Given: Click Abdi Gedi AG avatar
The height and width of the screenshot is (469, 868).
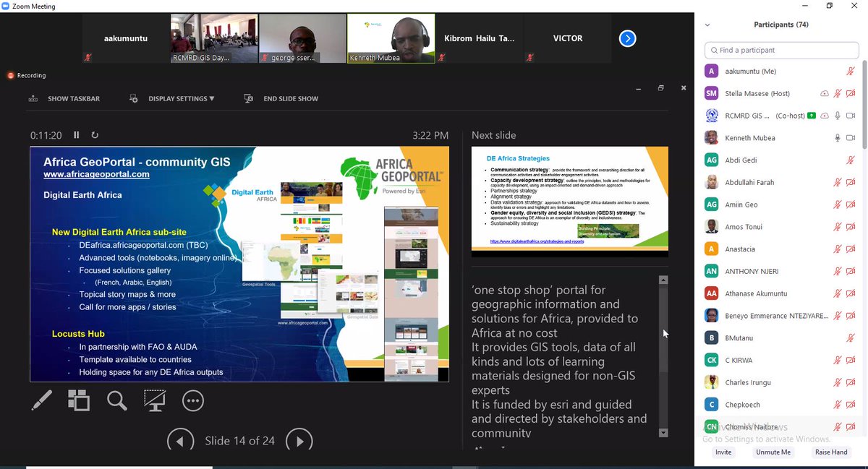Looking at the screenshot, I should (712, 160).
